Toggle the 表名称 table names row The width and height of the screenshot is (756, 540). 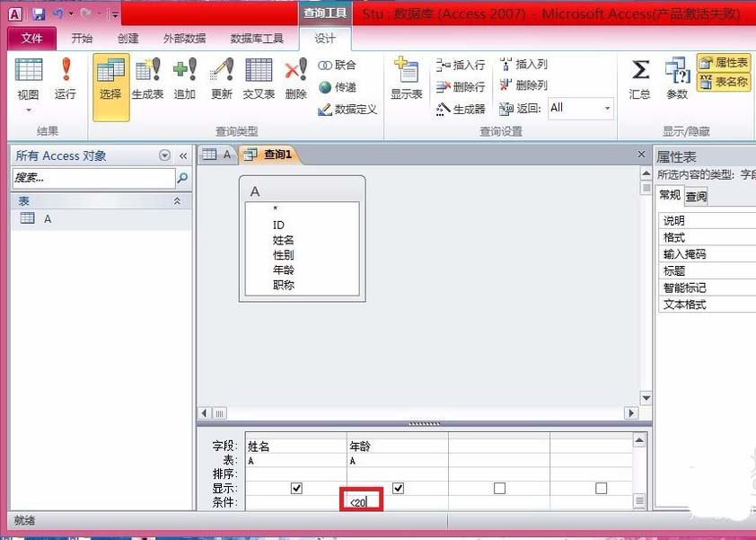pos(724,82)
